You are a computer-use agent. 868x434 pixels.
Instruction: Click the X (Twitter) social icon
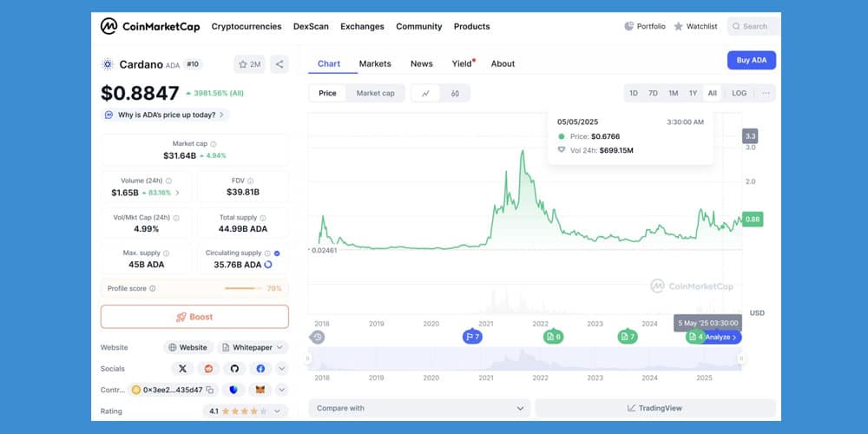[x=182, y=369]
